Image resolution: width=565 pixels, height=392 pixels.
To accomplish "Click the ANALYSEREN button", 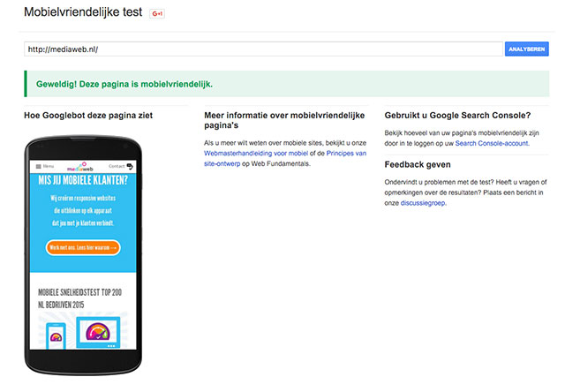I will tap(526, 49).
